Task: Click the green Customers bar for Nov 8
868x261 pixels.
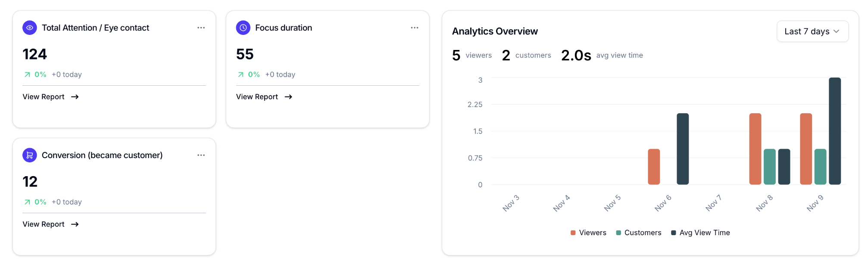Action: point(769,167)
